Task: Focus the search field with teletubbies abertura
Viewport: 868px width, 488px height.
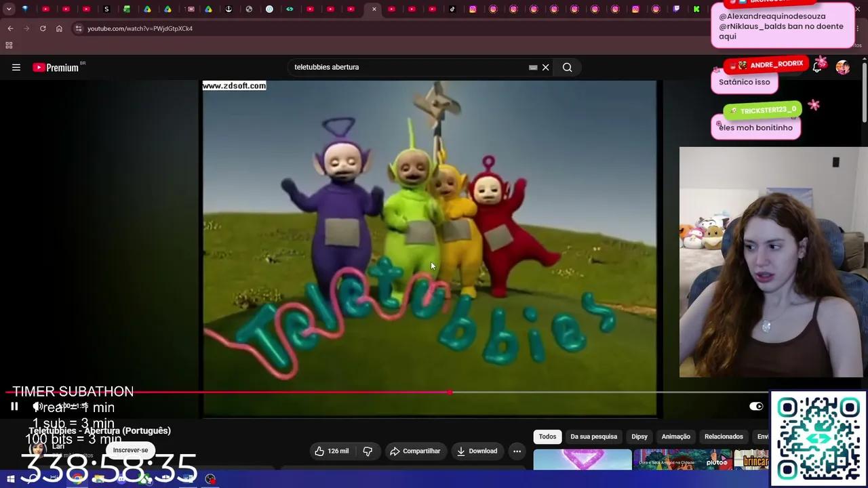Action: (x=407, y=67)
